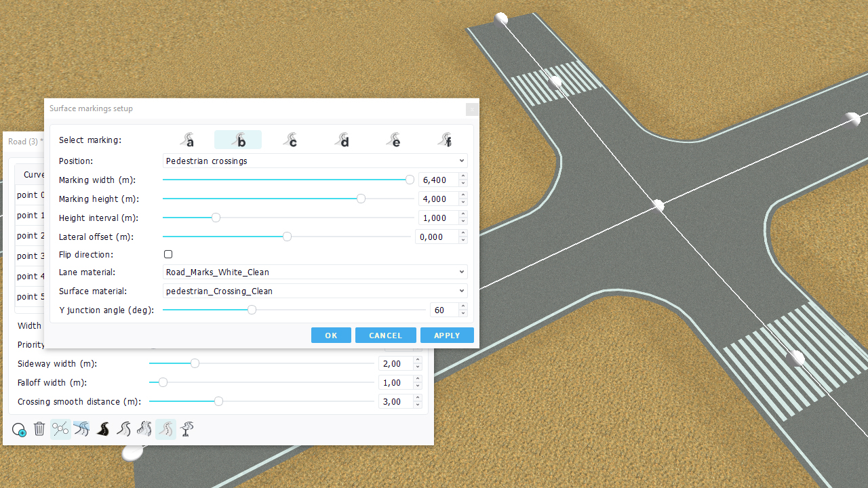
Task: Select marking slot d
Action: 342,140
